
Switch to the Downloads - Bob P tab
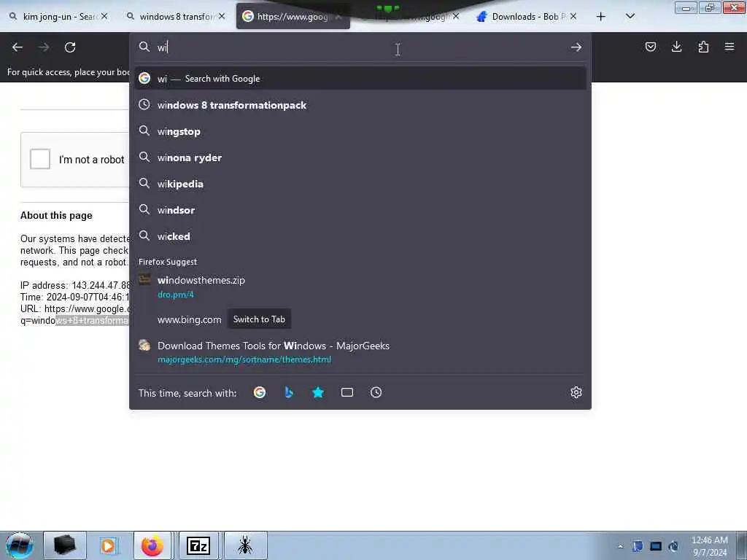click(x=527, y=17)
